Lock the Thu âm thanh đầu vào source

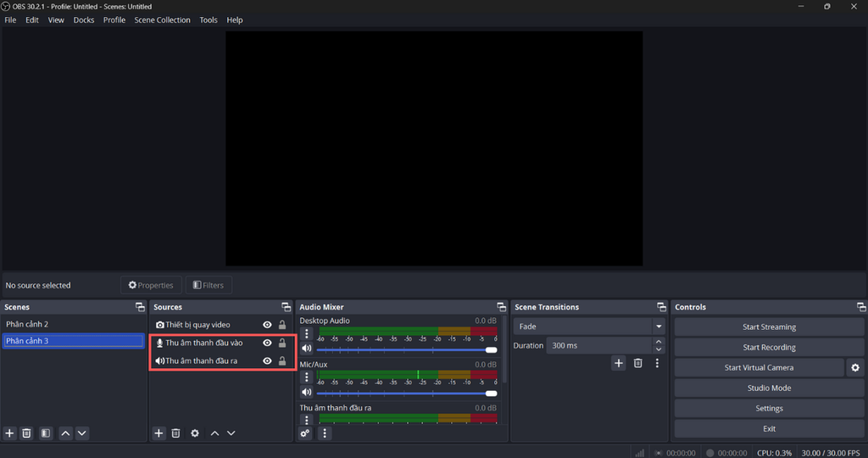coord(282,343)
